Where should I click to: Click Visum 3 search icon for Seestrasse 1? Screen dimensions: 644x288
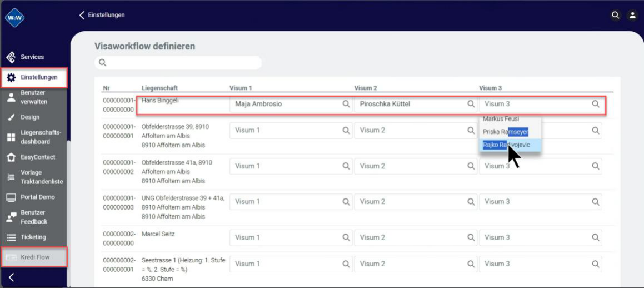(596, 264)
